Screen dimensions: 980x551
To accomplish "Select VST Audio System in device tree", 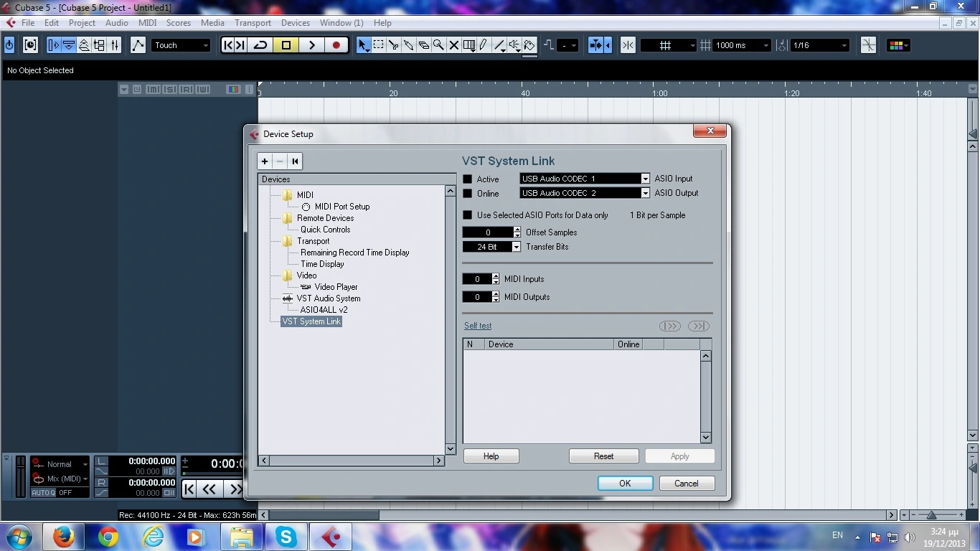I will [x=329, y=298].
